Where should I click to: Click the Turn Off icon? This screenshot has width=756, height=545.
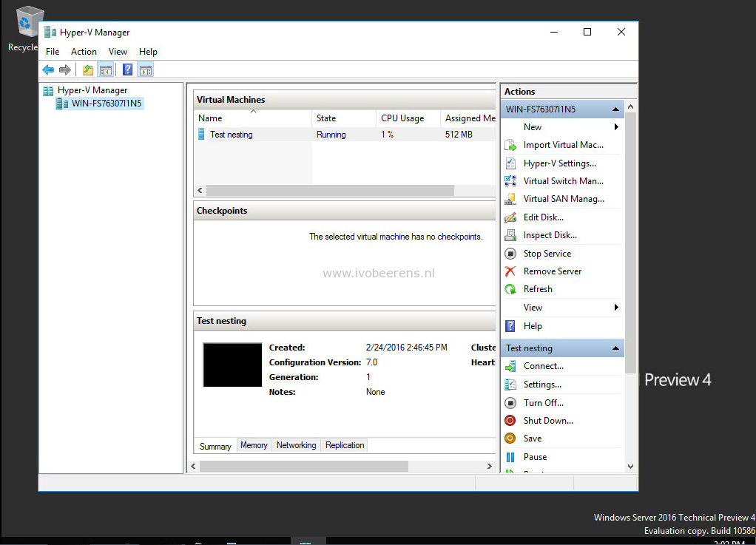510,403
